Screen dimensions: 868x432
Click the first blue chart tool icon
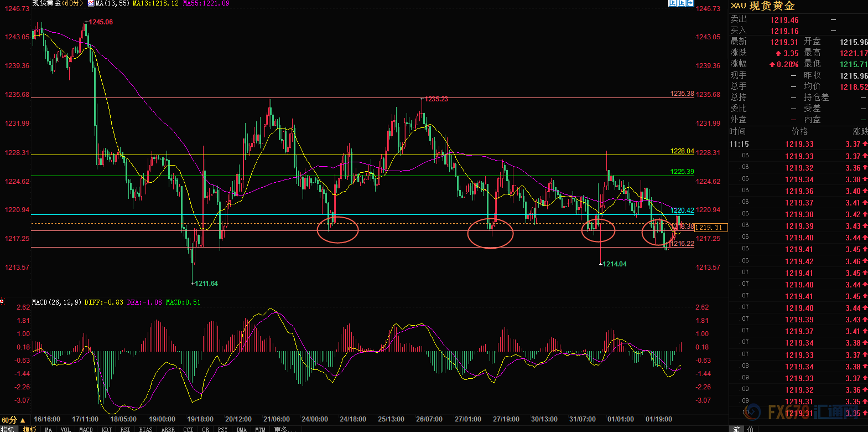tap(672, 3)
